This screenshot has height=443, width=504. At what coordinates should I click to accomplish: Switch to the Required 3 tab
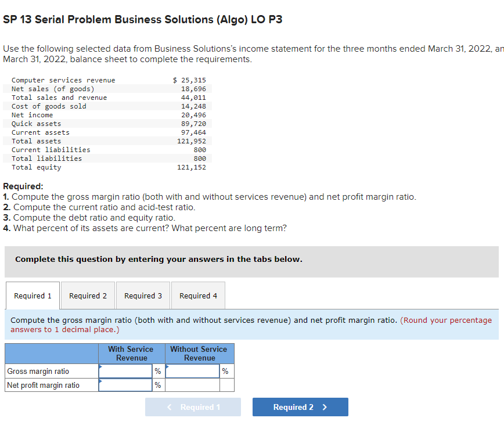click(x=143, y=296)
